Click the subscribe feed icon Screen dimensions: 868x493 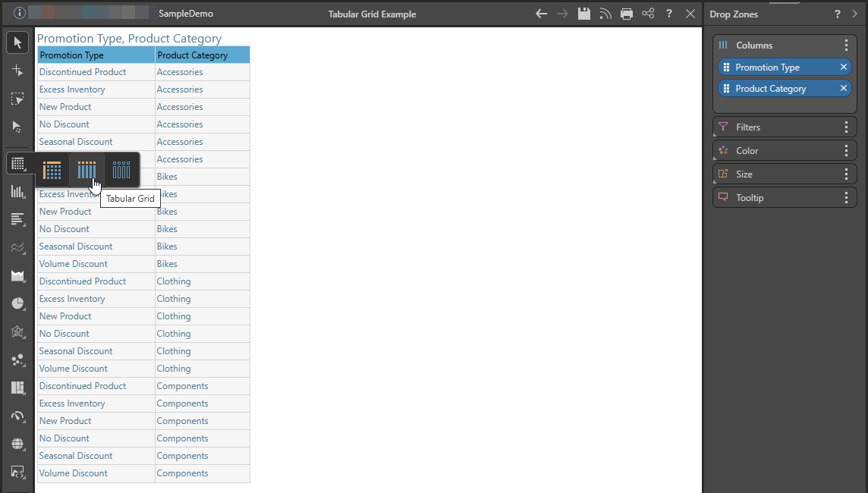click(605, 14)
